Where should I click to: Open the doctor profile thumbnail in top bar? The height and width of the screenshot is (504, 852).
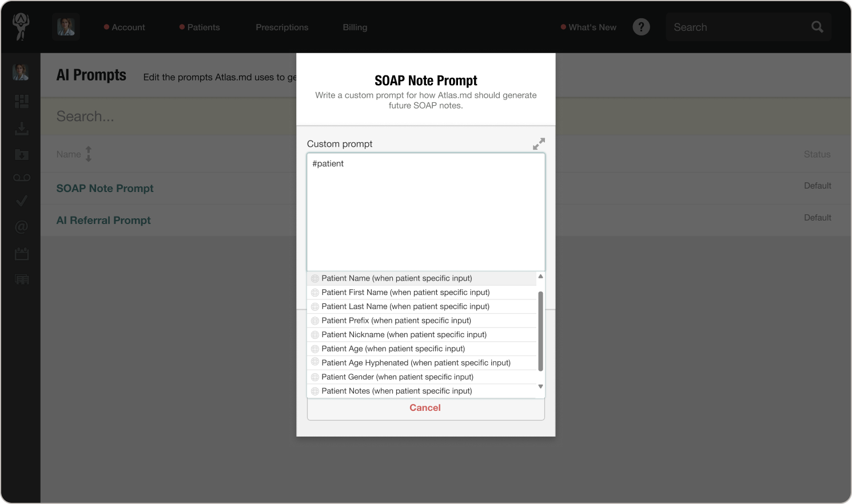coord(66,27)
